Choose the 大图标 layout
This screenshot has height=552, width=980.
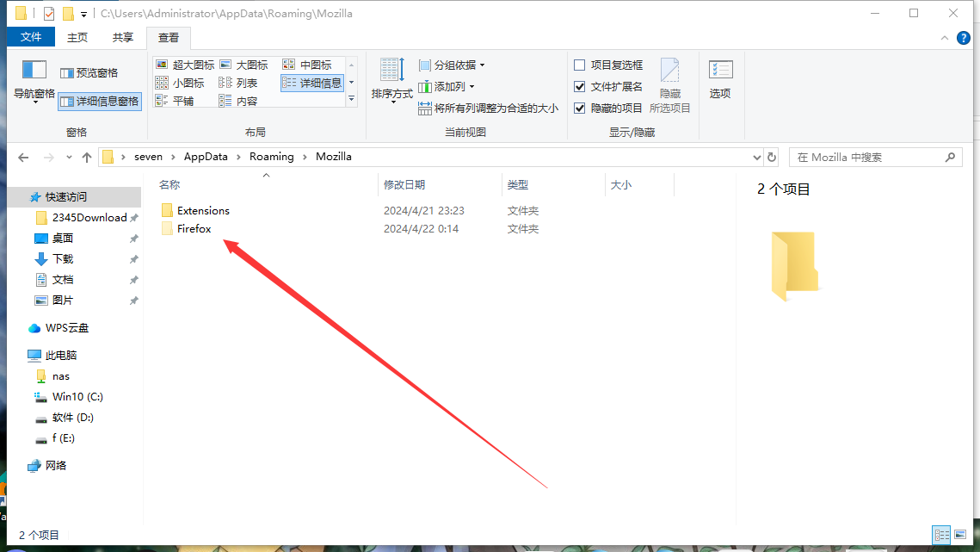(x=243, y=65)
